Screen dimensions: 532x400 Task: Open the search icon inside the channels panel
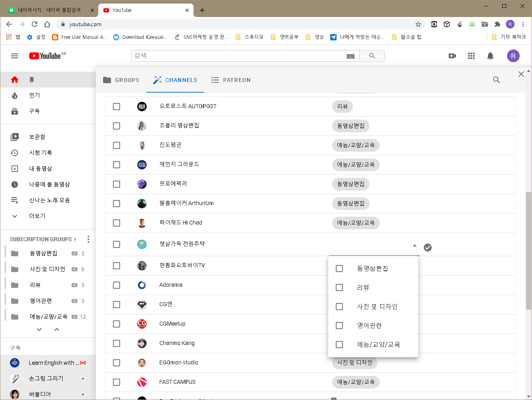point(496,80)
